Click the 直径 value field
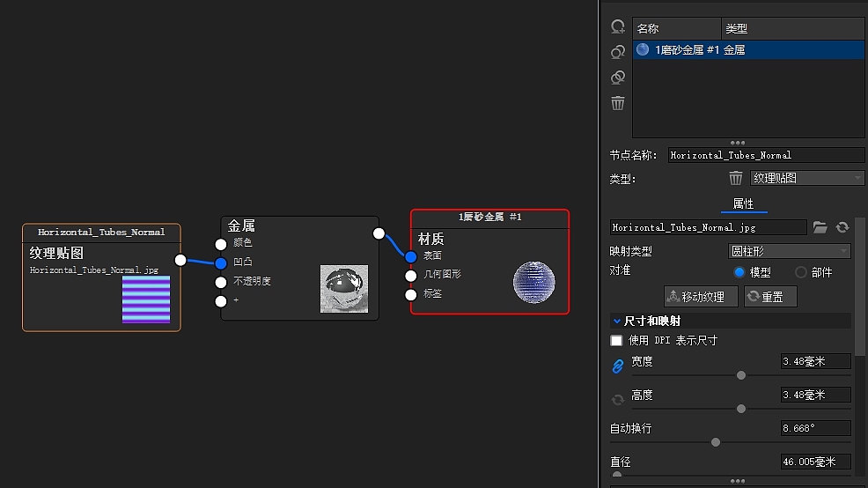 coord(815,462)
